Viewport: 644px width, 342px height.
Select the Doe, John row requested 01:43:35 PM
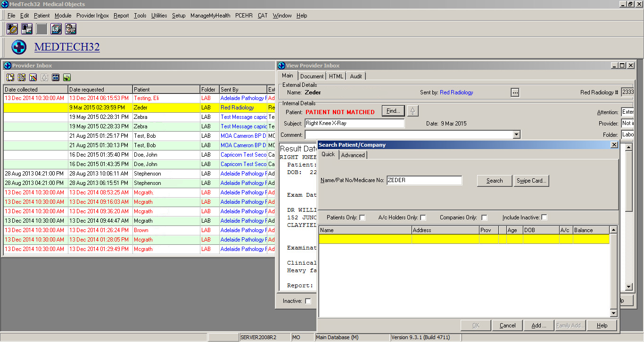point(139,164)
